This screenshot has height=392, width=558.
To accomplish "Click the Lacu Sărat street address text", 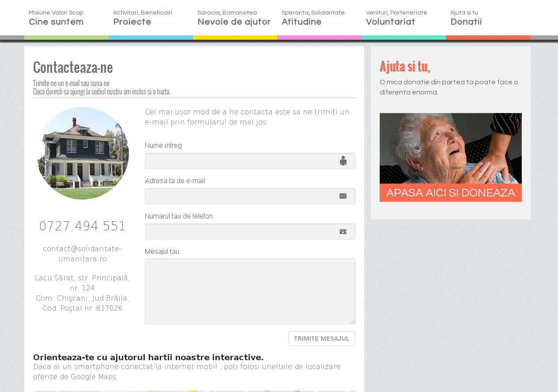I will pos(83,283).
